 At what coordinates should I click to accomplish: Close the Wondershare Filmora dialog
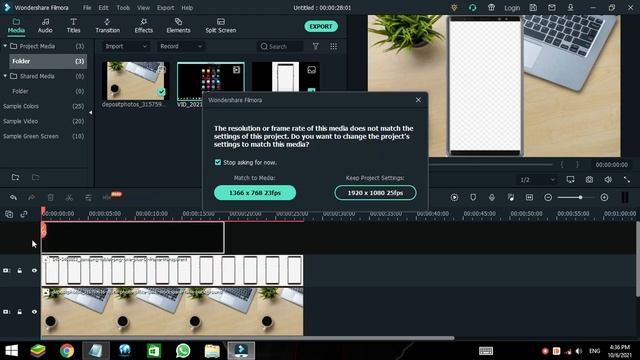tap(418, 100)
